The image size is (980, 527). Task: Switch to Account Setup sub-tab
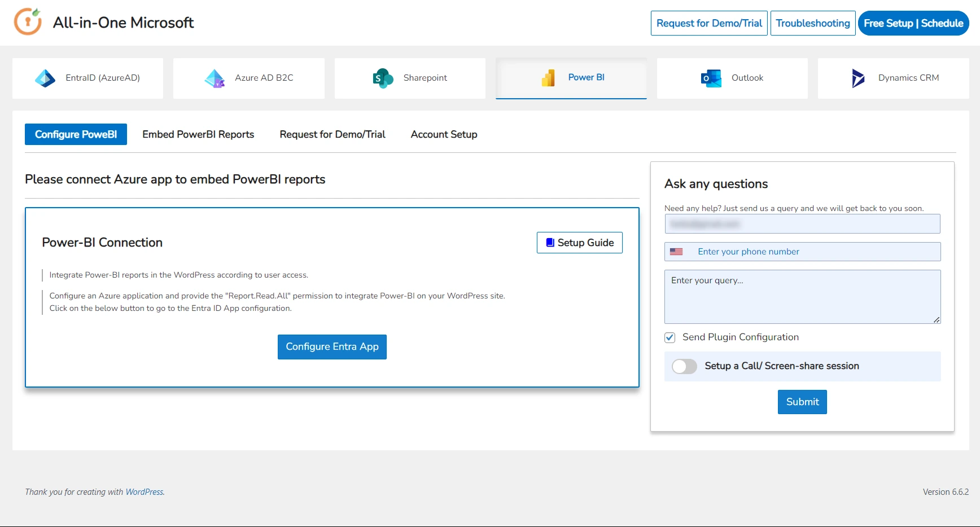444,134
